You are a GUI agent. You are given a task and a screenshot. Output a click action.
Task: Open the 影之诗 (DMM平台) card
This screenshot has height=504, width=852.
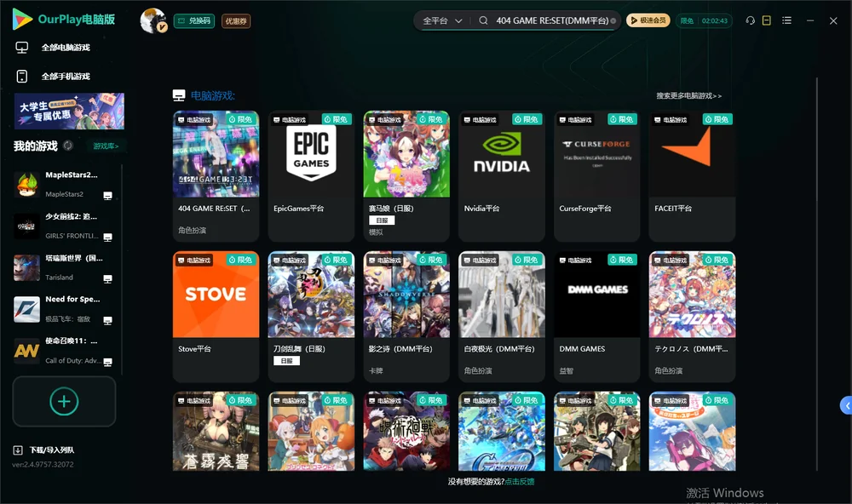[x=406, y=317]
